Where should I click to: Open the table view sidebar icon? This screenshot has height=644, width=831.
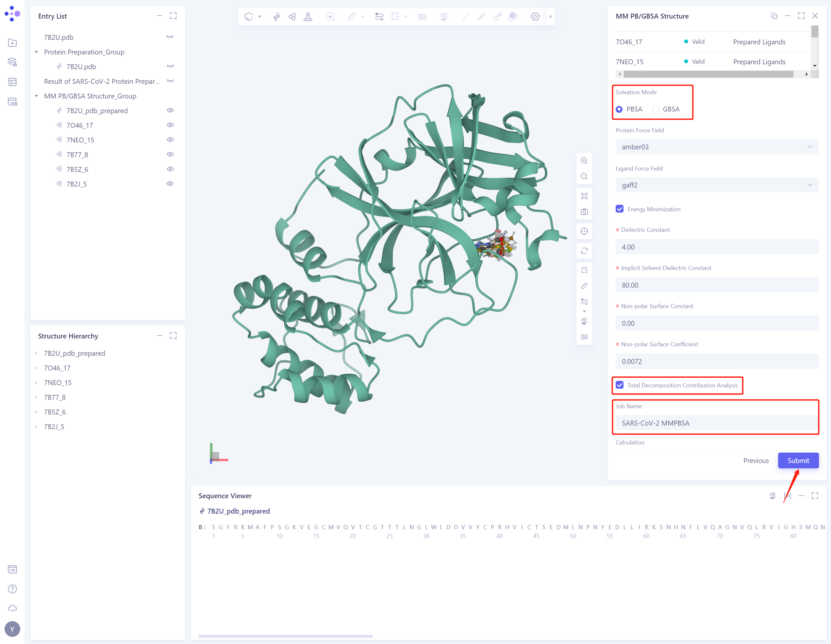click(x=12, y=82)
